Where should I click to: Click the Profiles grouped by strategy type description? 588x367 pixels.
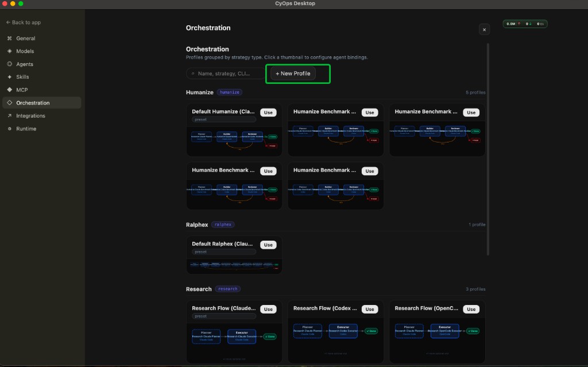(x=277, y=57)
